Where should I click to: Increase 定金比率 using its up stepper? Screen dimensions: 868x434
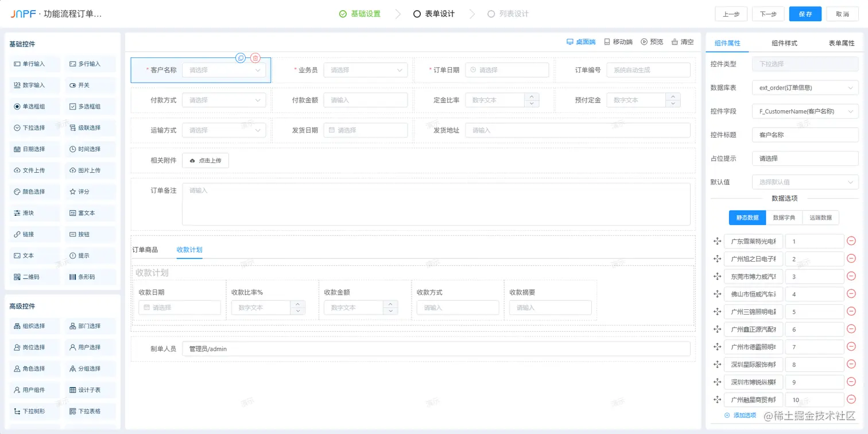(533, 97)
